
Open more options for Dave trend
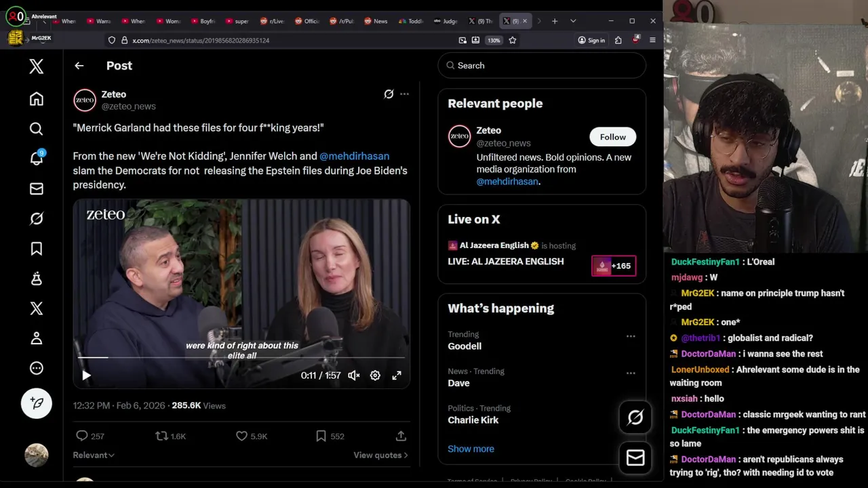(631, 373)
